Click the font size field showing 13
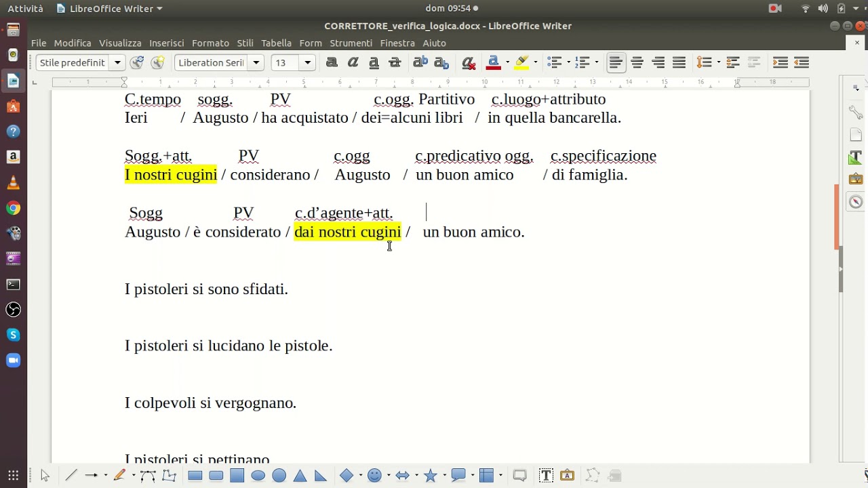868x488 pixels. 286,62
